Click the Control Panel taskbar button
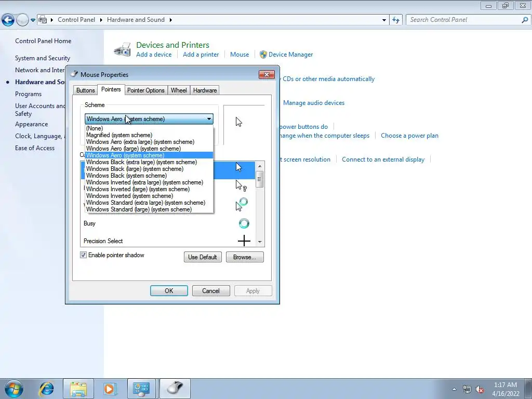This screenshot has height=399, width=532. pyautogui.click(x=141, y=389)
